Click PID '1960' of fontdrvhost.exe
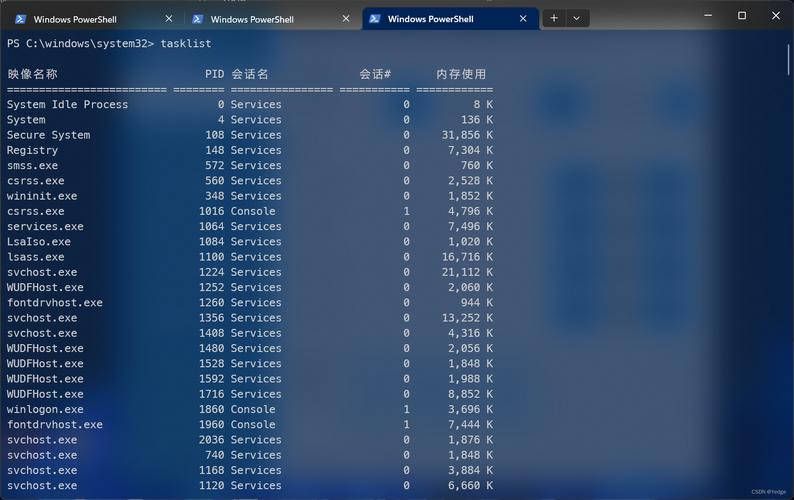This screenshot has width=794, height=500. click(211, 424)
